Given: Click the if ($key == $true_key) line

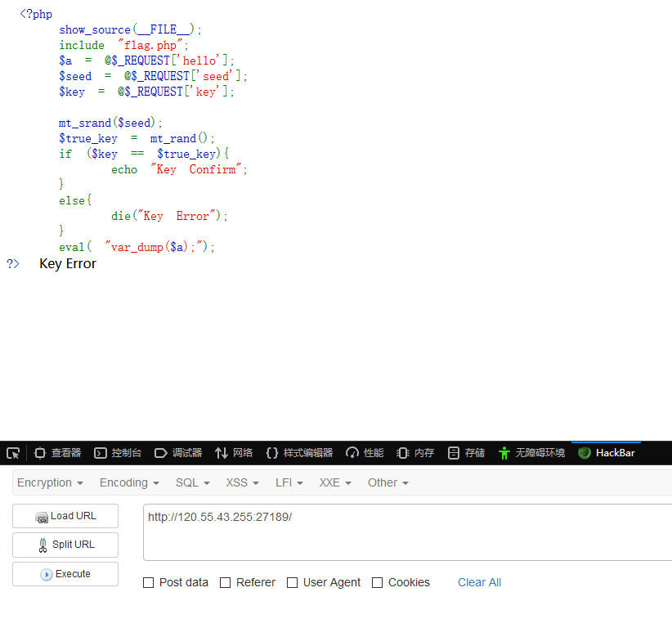Looking at the screenshot, I should [144, 154].
